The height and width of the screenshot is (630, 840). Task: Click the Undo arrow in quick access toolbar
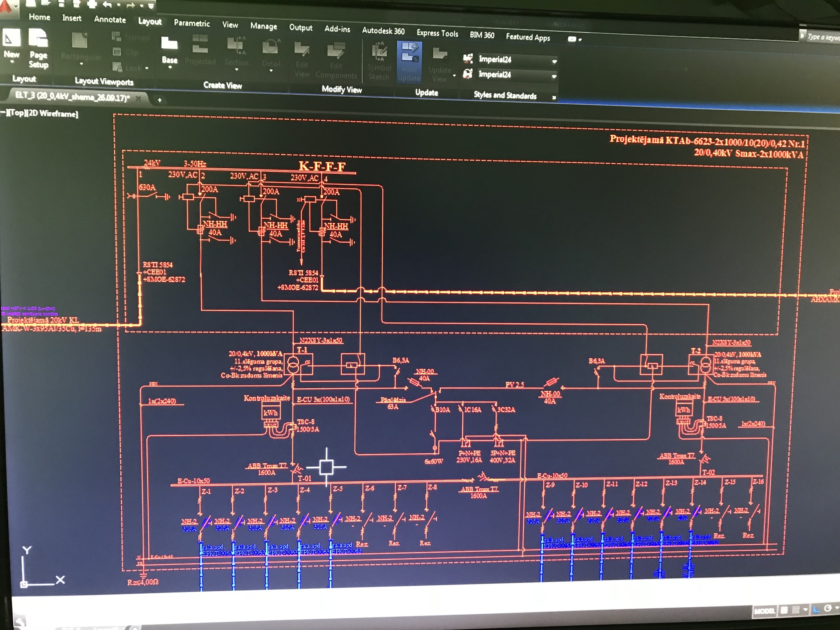[107, 5]
